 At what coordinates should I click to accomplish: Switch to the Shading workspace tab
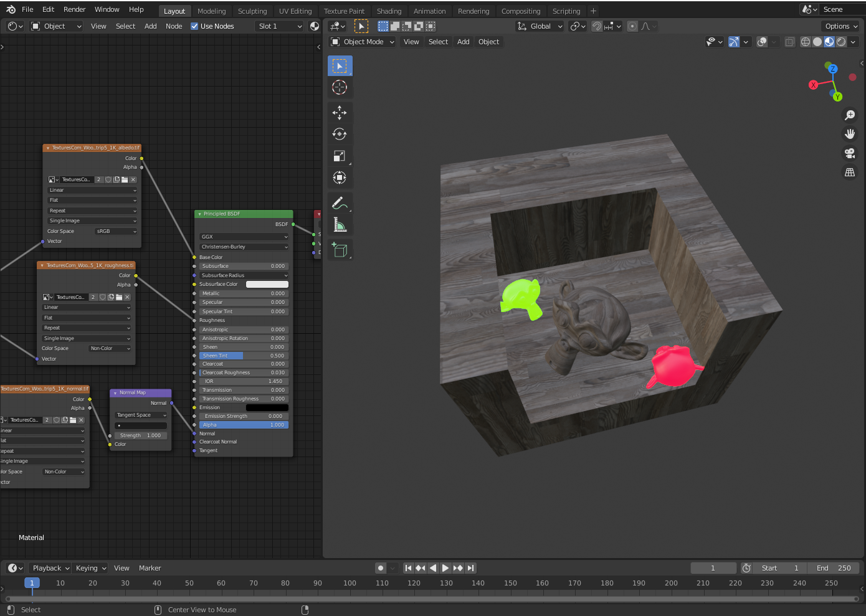point(389,11)
